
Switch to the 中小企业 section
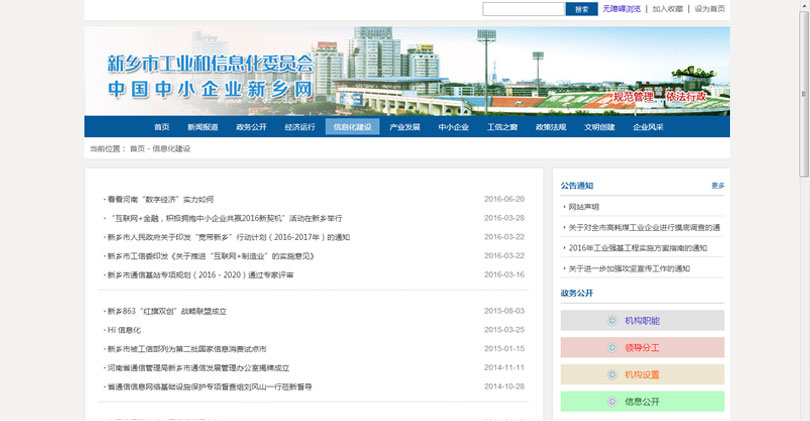(453, 127)
